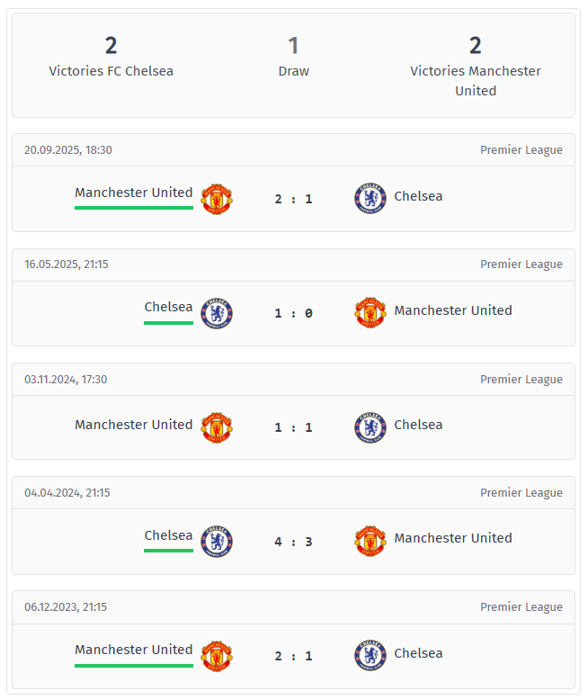Click Chelsea crest in 03.11.2024 match
This screenshot has width=588, height=700.
(x=370, y=427)
